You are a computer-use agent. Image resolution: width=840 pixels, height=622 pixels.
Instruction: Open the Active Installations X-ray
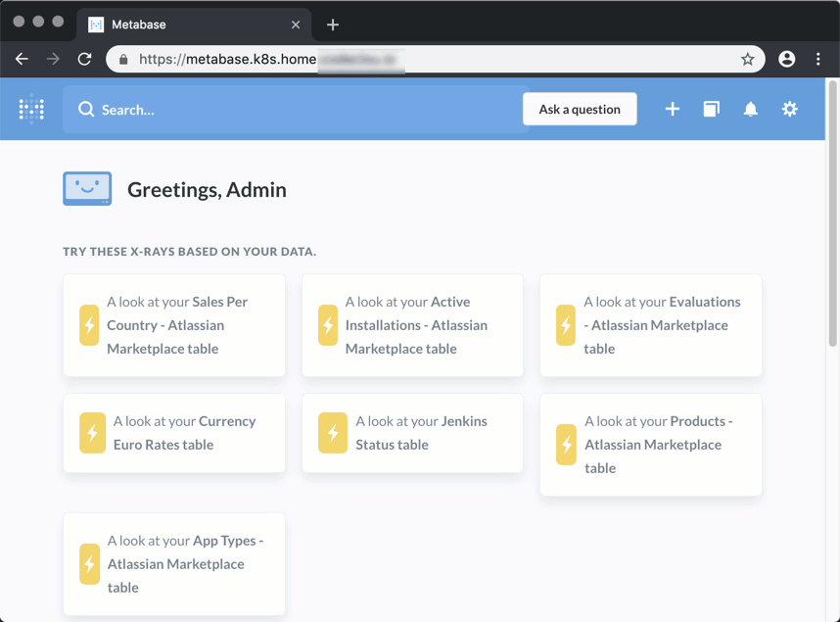point(412,325)
